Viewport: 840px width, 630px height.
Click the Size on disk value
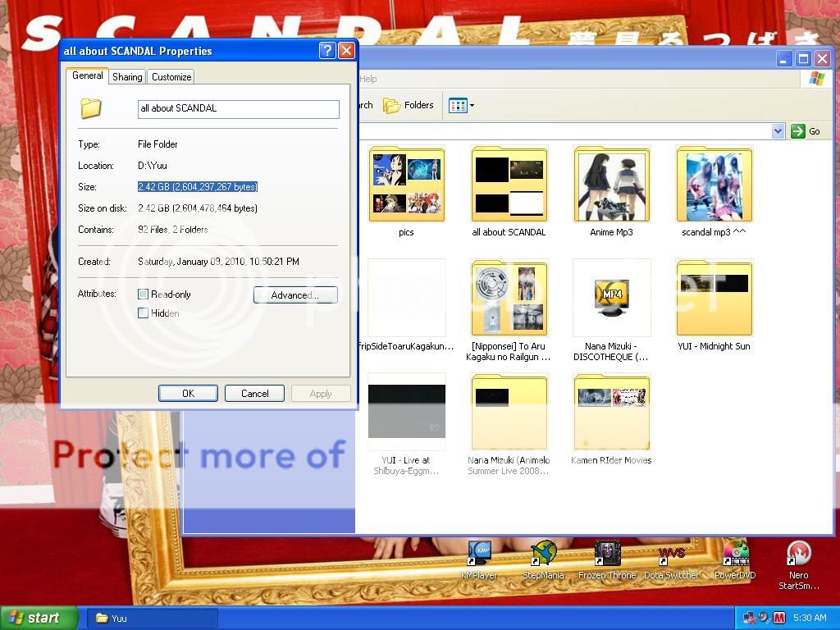tap(198, 208)
